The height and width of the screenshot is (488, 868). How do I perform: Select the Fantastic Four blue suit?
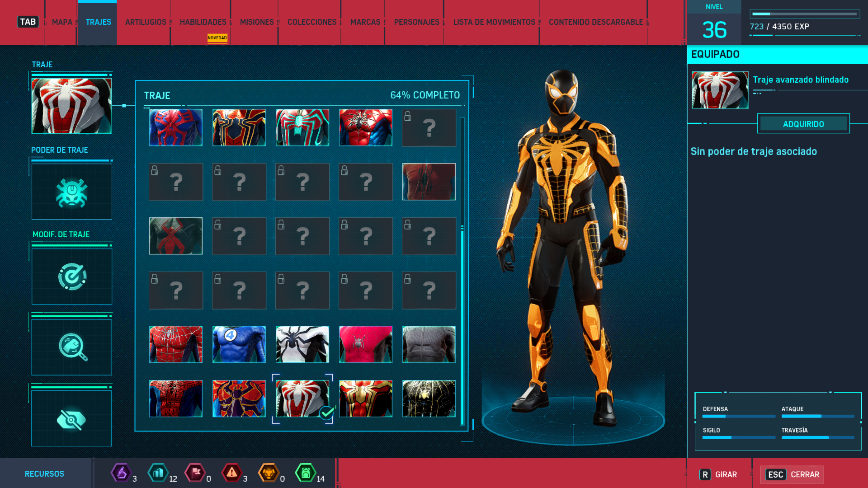pos(239,344)
